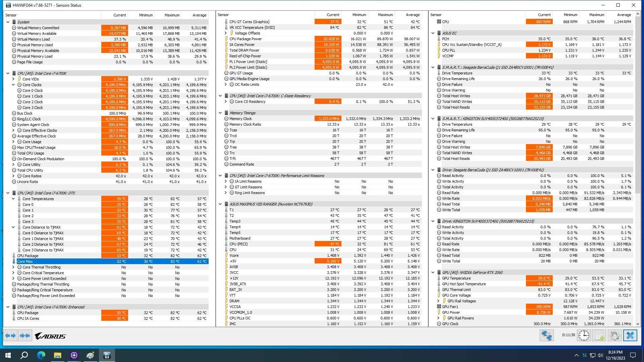Collapse the System sensor group
644x362 pixels.
point(8,22)
